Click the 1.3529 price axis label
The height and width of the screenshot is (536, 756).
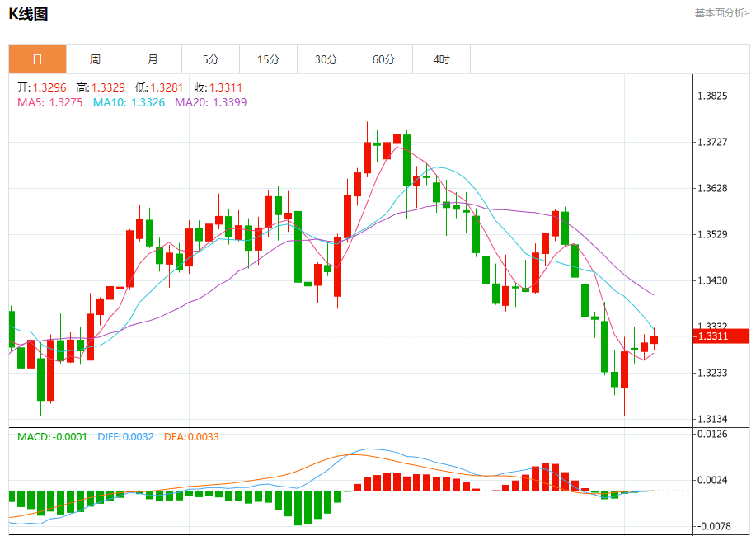pos(712,234)
